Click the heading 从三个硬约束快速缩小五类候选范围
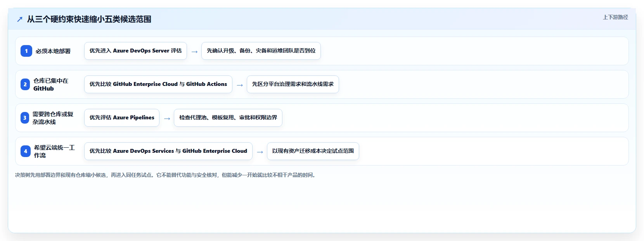The image size is (644, 241). (89, 19)
